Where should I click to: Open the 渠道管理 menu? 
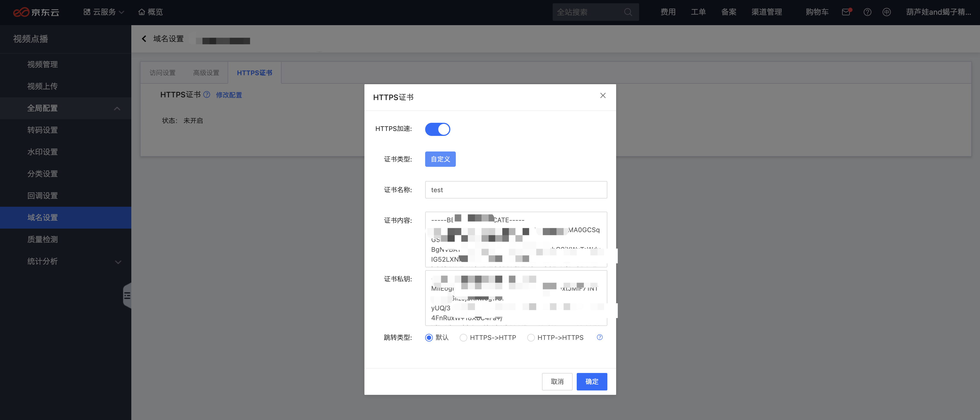pos(767,12)
